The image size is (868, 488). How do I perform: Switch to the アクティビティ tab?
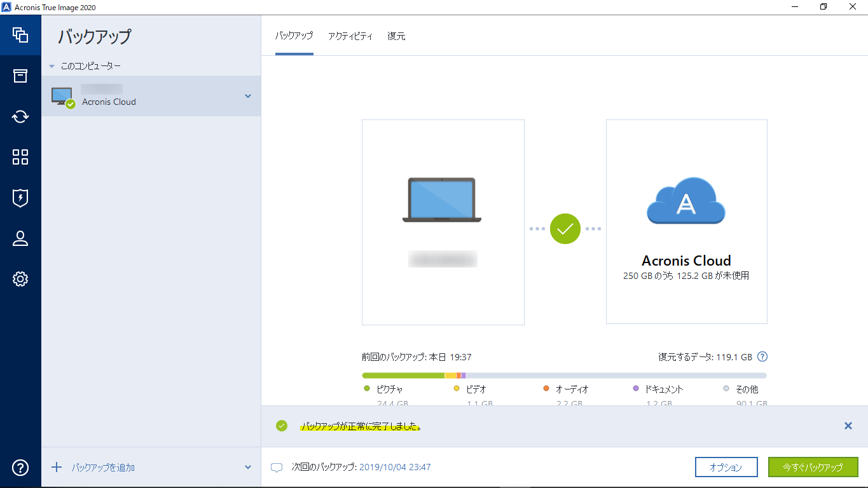click(x=350, y=36)
